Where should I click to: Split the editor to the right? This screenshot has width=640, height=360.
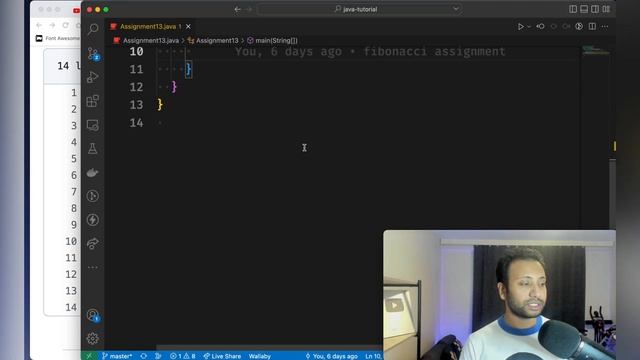tap(592, 27)
